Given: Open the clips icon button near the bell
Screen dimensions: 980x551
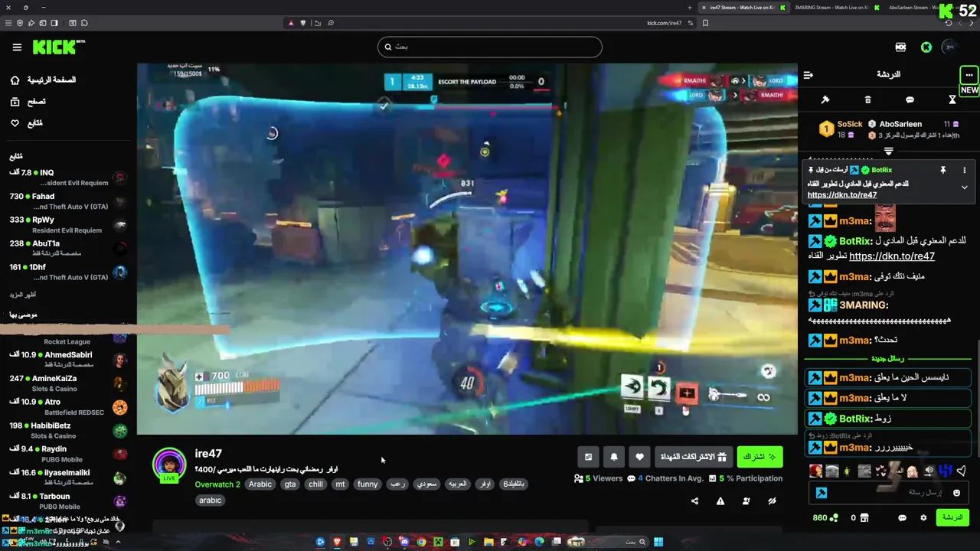Looking at the screenshot, I should (588, 457).
